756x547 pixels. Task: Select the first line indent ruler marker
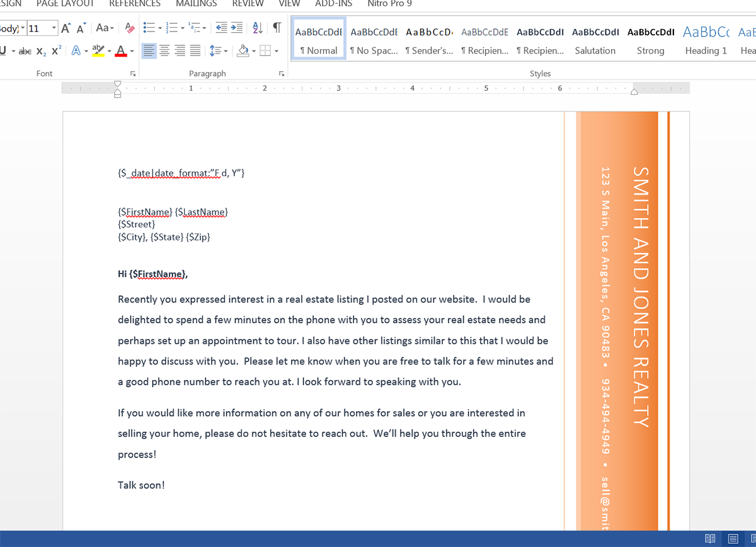click(x=118, y=84)
